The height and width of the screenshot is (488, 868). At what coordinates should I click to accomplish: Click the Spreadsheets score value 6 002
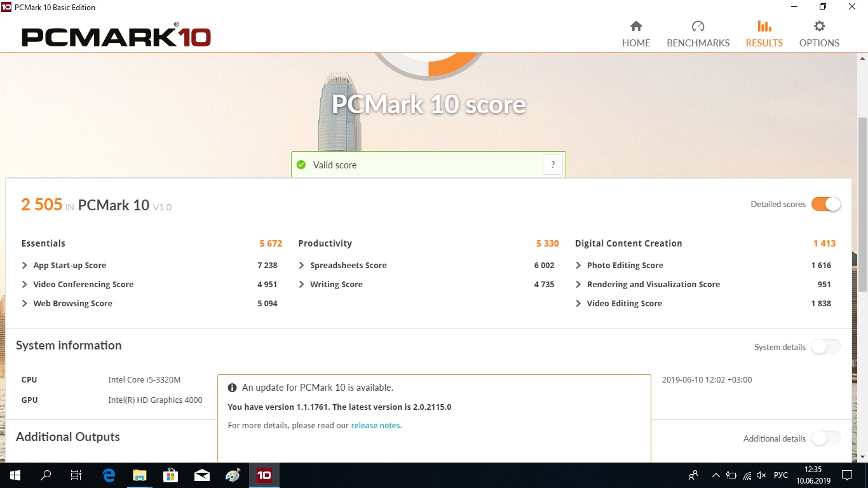(x=545, y=266)
